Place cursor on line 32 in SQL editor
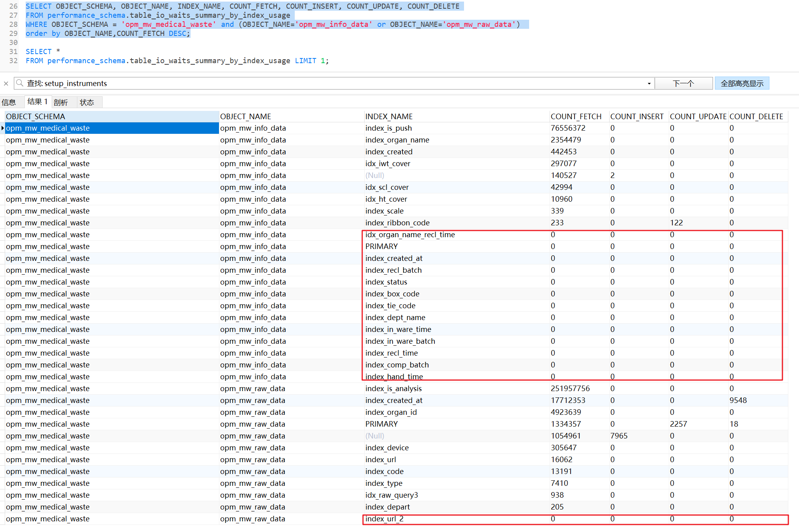Screen dimensions: 799x532 pyautogui.click(x=177, y=61)
